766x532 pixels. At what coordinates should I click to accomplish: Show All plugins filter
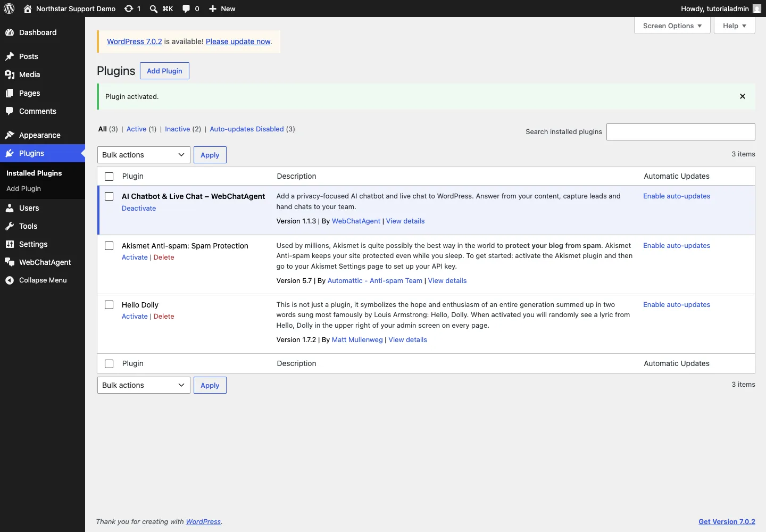point(103,129)
